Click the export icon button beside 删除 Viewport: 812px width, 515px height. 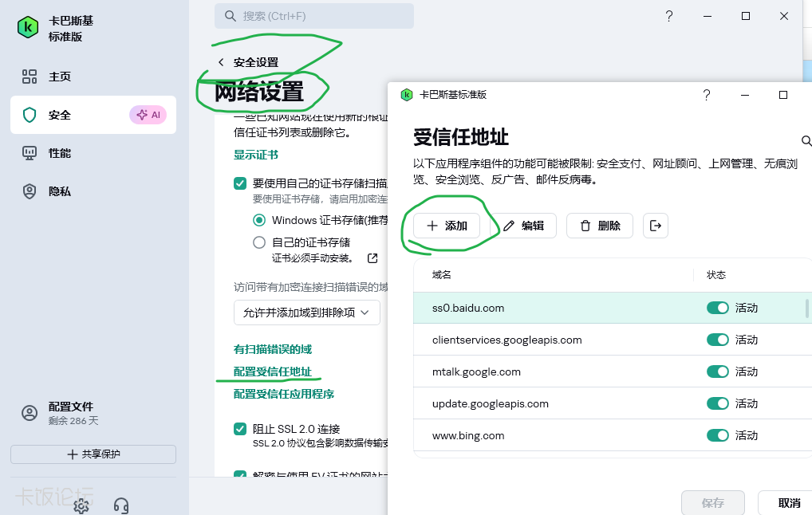click(656, 226)
